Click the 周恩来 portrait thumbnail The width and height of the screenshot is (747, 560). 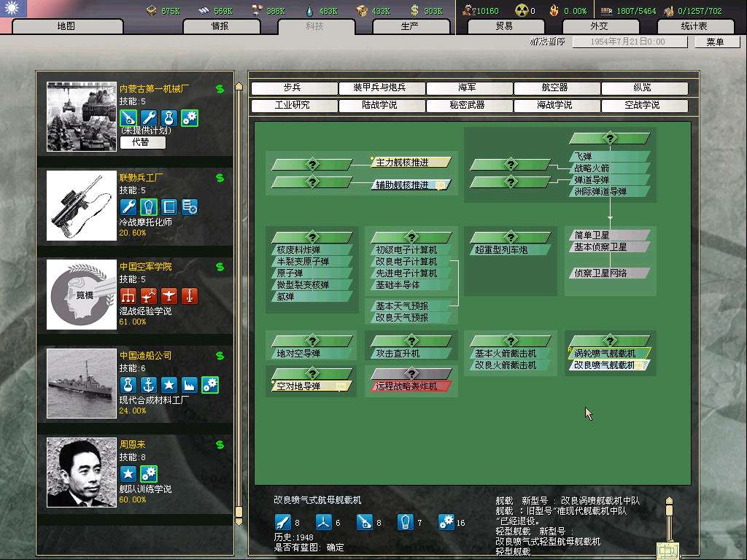click(82, 472)
